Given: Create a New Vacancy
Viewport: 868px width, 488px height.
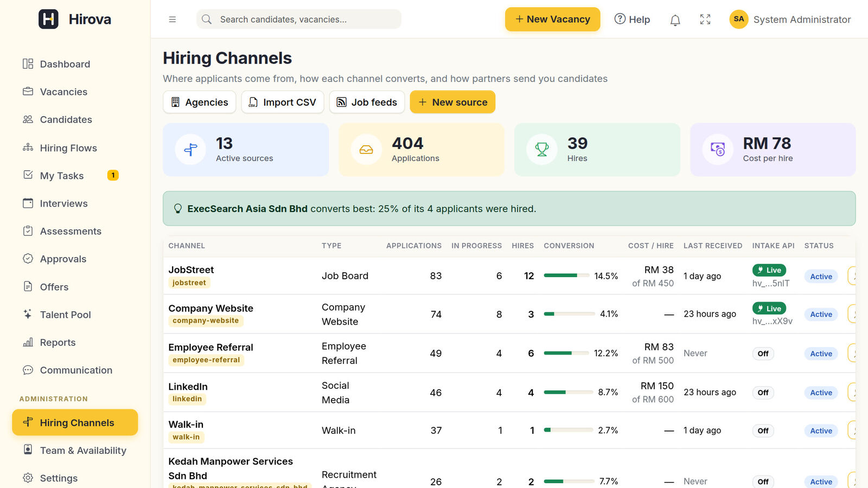Looking at the screenshot, I should [x=552, y=19].
